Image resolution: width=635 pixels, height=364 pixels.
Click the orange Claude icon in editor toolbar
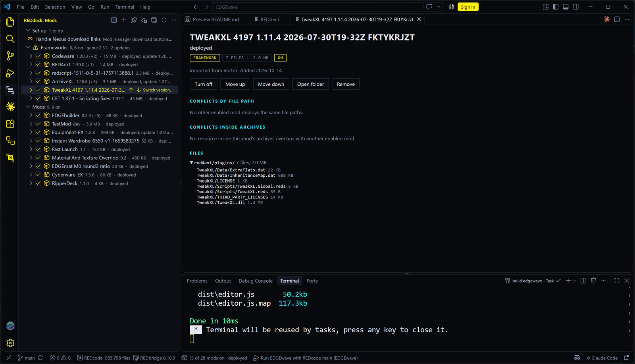607,19
